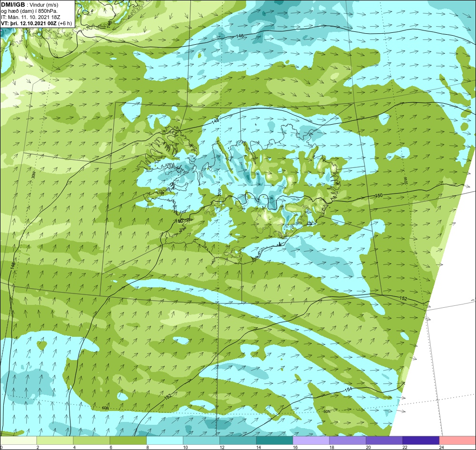This screenshot has width=476, height=450.
Task: Pick the light green 2–4 m/s legend swatch
Action: coord(55,440)
